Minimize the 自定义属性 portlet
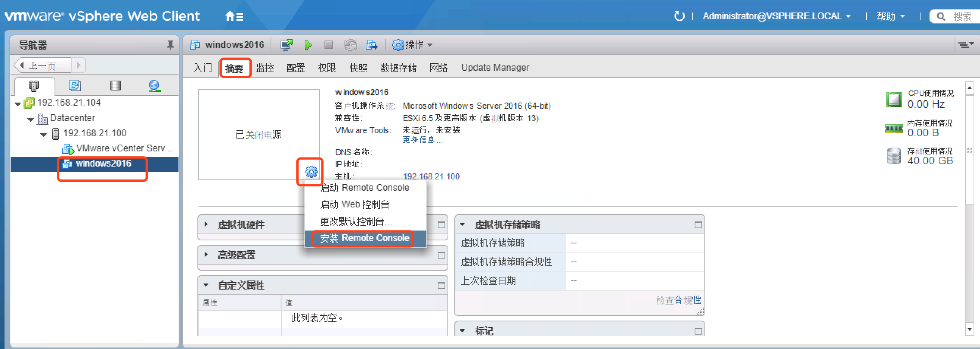Screen dimensions: 980x349 pyautogui.click(x=441, y=285)
